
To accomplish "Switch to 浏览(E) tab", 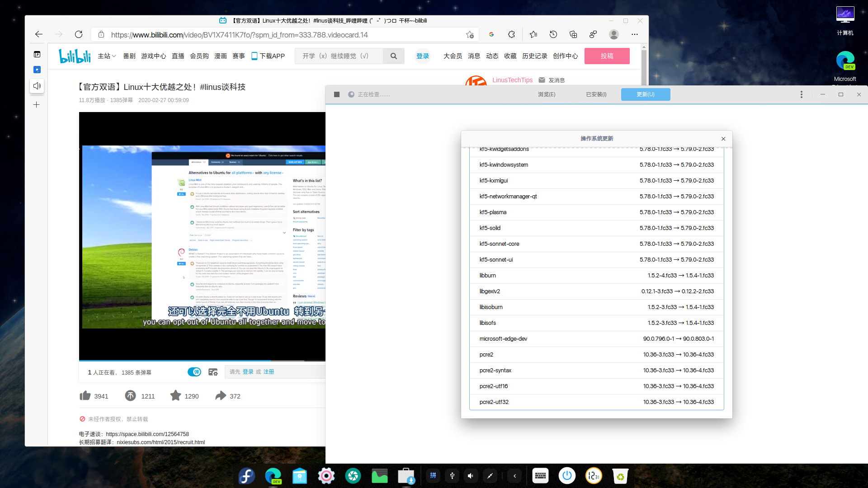I will [547, 94].
